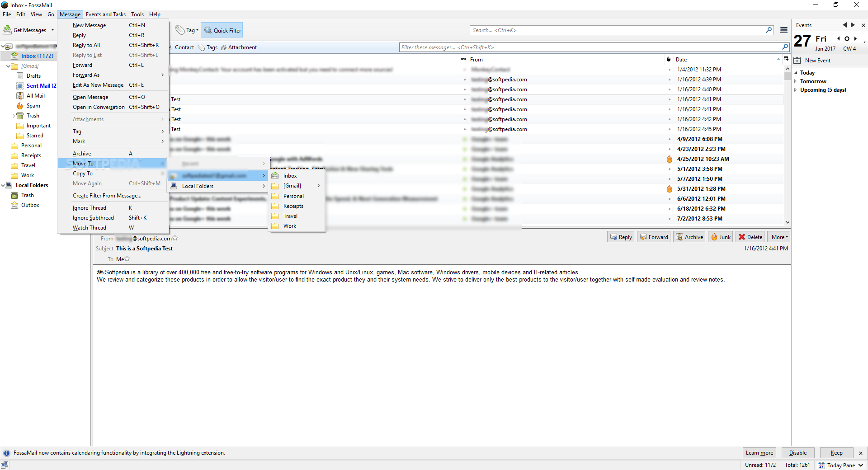This screenshot has width=868, height=470.
Task: Select Edit As New Message
Action: coord(113,85)
